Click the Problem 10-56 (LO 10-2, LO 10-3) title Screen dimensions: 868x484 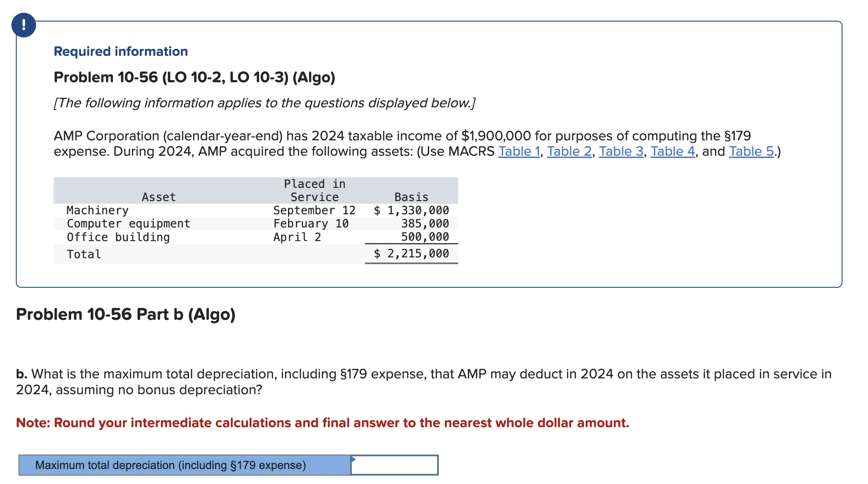[x=193, y=77]
